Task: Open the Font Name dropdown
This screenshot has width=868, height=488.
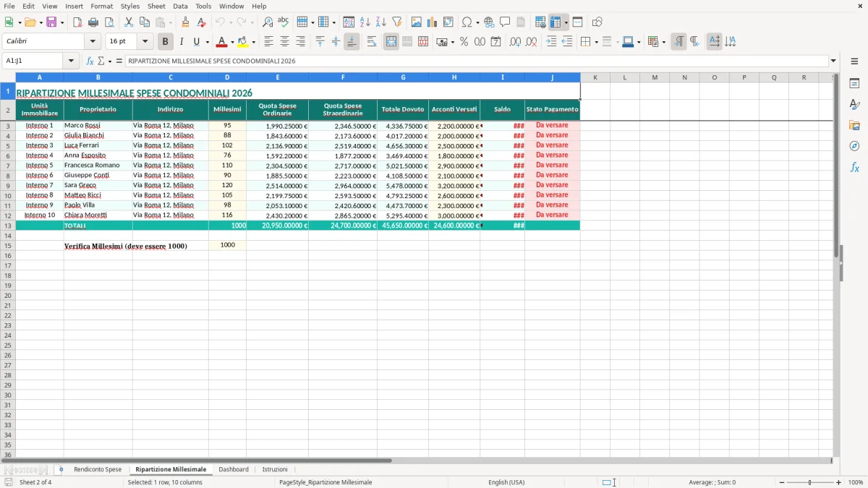Action: tap(92, 41)
